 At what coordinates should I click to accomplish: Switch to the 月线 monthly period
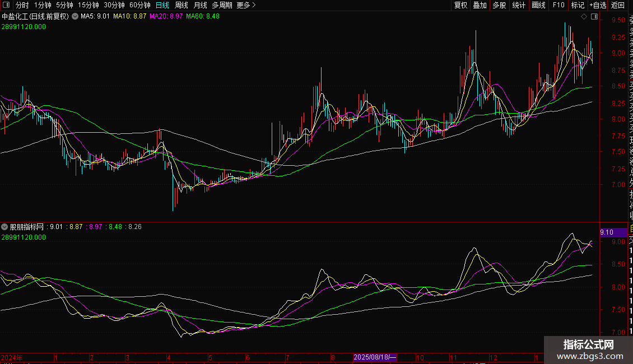[200, 5]
